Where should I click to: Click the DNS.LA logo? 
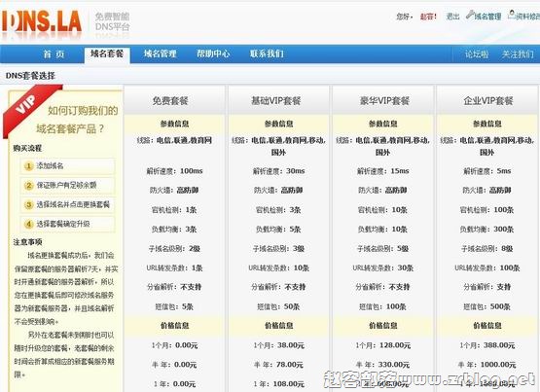pos(42,22)
